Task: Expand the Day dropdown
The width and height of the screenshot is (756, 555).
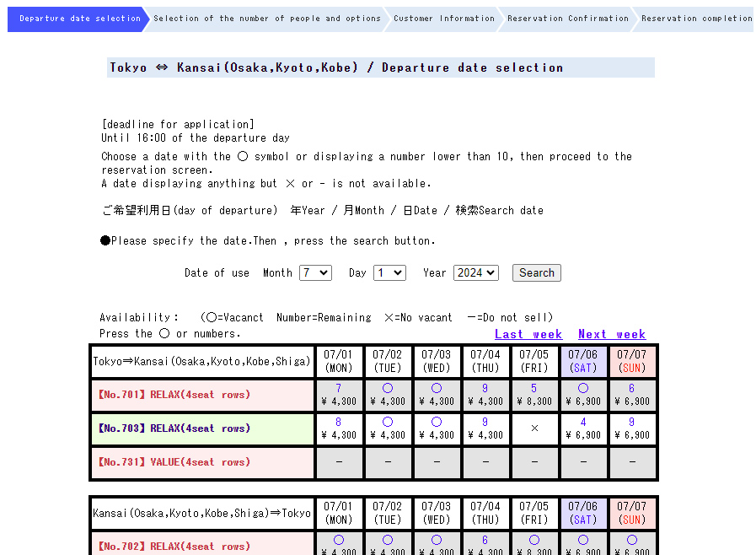Action: pyautogui.click(x=389, y=273)
